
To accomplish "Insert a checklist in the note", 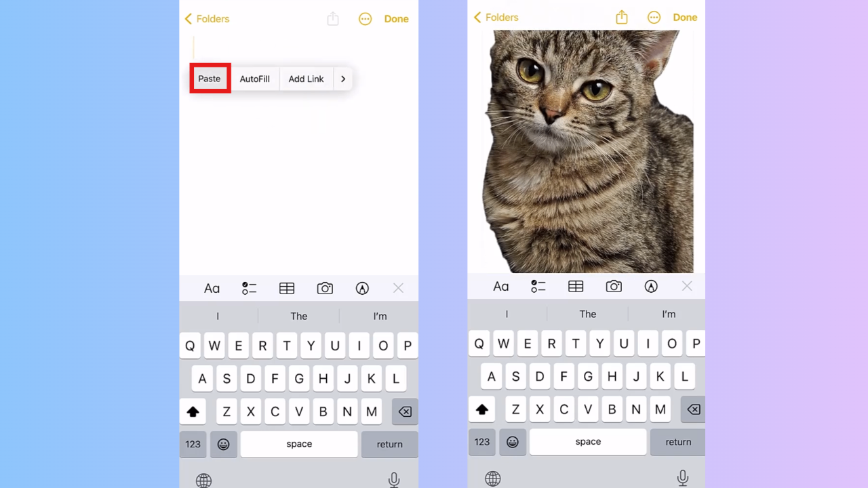I will tap(249, 288).
